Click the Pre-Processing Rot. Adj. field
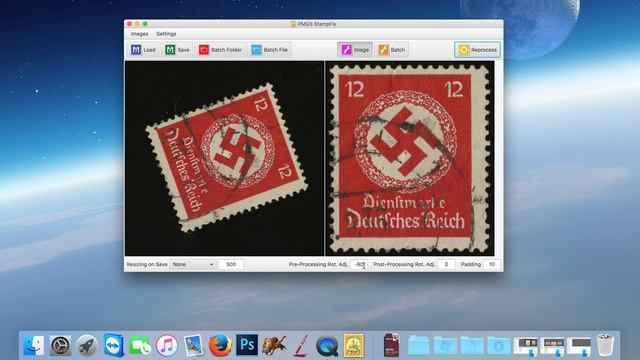640x360 pixels. coord(359,264)
